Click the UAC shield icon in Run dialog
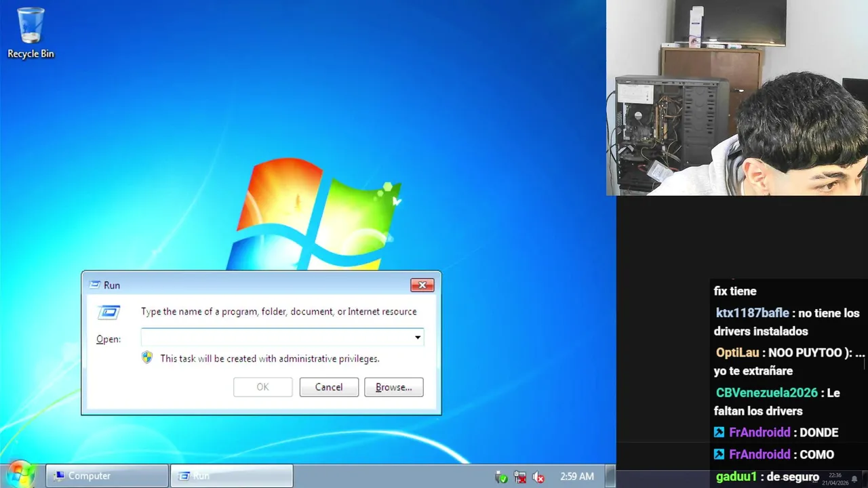Screen dimensions: 868x488 point(147,357)
